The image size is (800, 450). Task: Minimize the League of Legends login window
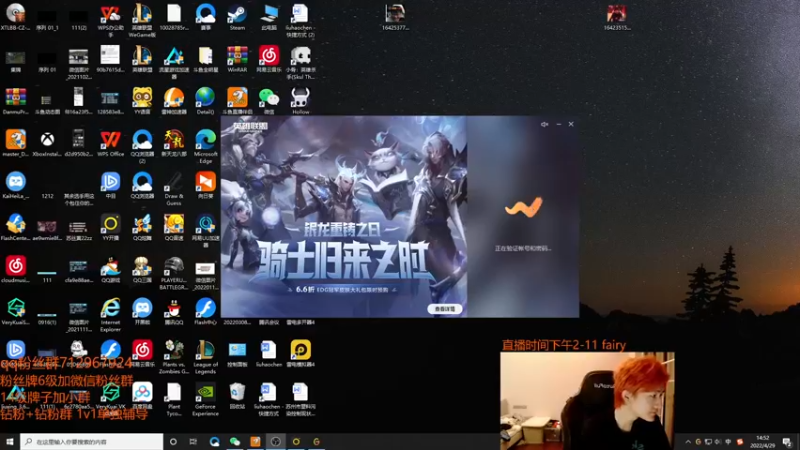pos(559,124)
